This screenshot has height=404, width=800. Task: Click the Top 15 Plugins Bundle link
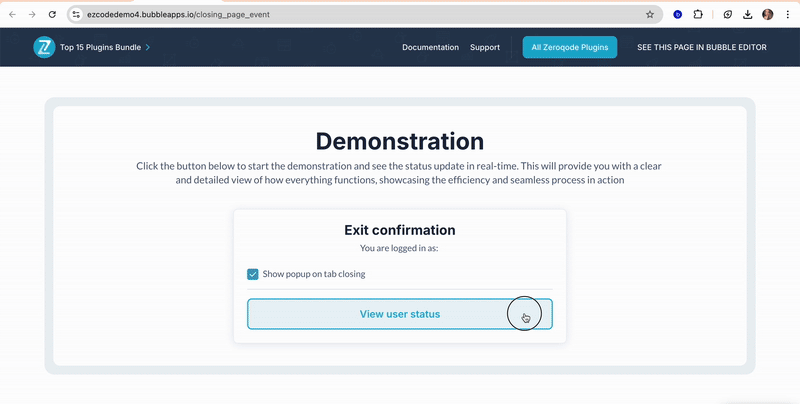[x=101, y=47]
